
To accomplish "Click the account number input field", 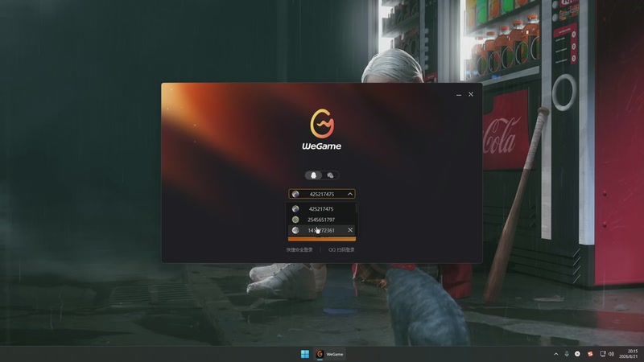I will 321,194.
